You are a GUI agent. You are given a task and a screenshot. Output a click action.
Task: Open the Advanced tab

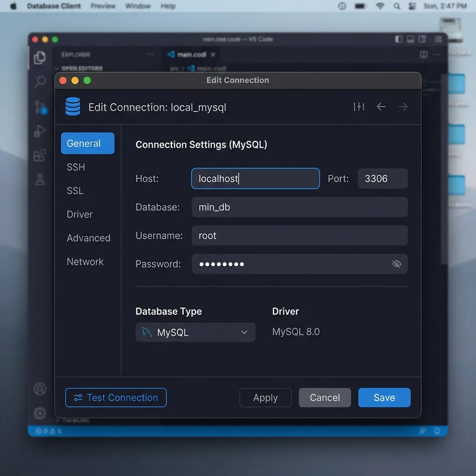[88, 238]
